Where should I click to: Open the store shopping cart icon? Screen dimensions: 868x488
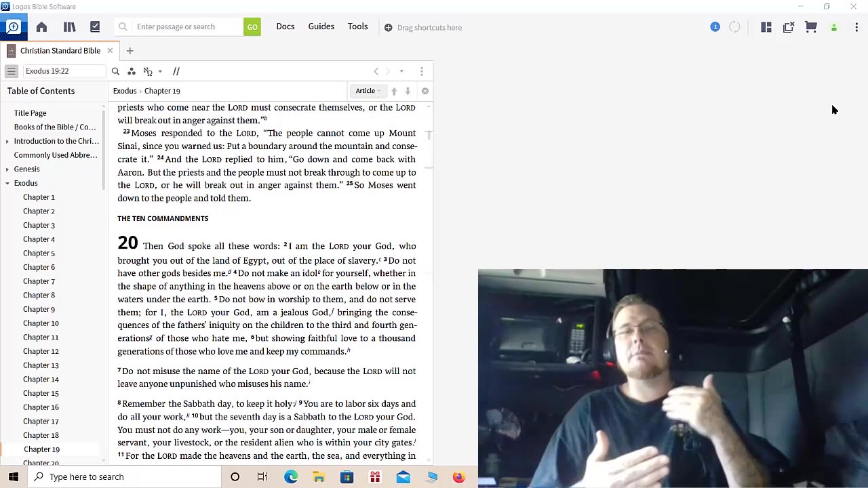(x=811, y=27)
